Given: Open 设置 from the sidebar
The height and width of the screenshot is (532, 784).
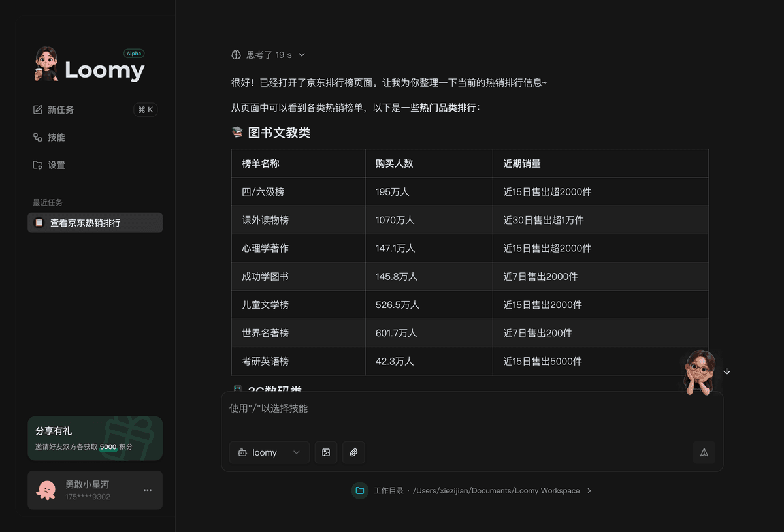Looking at the screenshot, I should pos(56,165).
